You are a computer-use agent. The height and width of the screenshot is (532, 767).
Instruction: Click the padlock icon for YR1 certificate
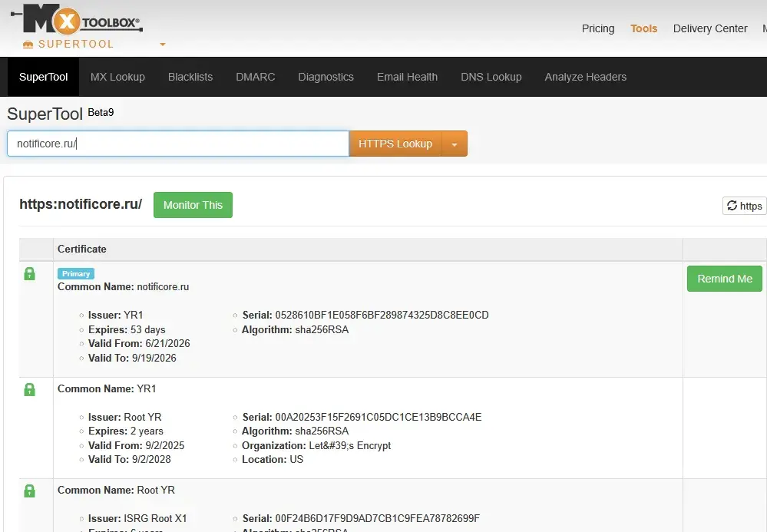(x=29, y=389)
